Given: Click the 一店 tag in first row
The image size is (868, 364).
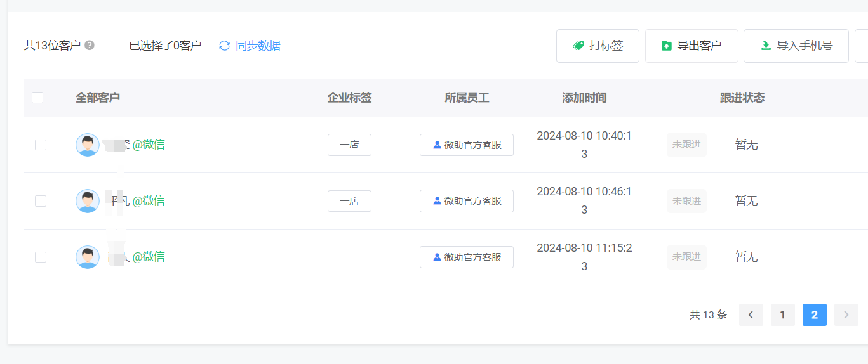Looking at the screenshot, I should point(349,145).
